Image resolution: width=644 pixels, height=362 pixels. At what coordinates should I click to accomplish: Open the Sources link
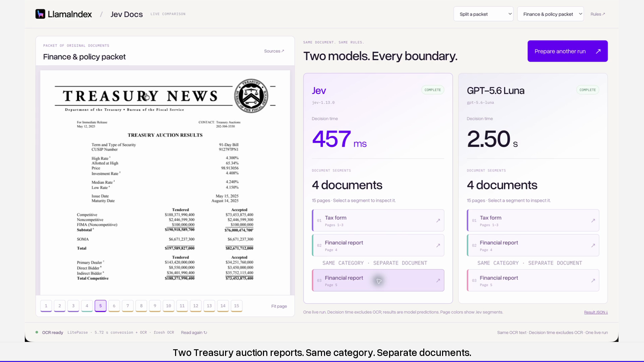(x=274, y=51)
